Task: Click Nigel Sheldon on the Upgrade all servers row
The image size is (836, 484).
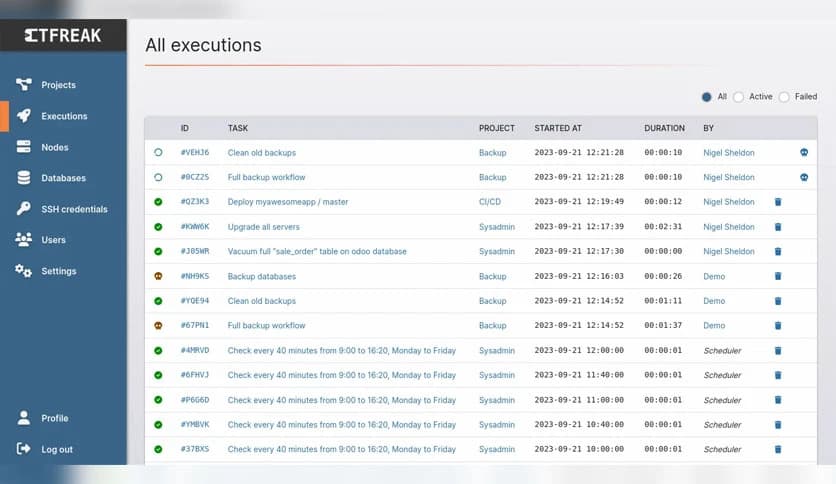Action: 728,227
